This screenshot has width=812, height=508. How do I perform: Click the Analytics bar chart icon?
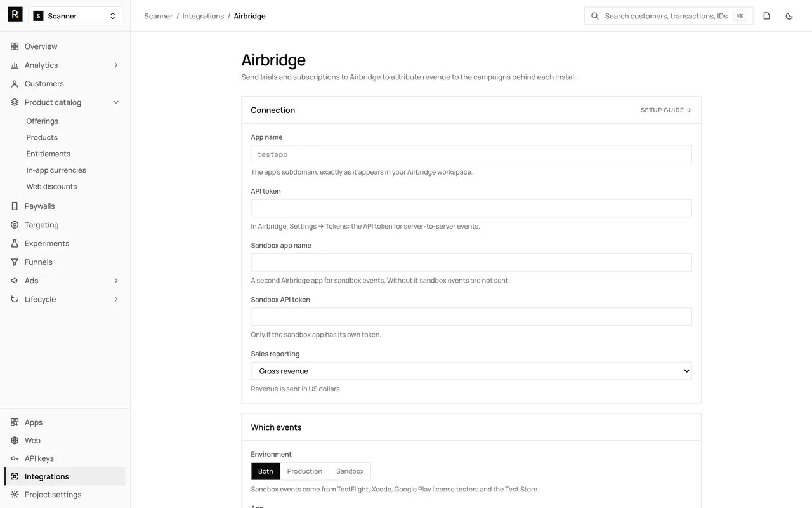coord(15,65)
